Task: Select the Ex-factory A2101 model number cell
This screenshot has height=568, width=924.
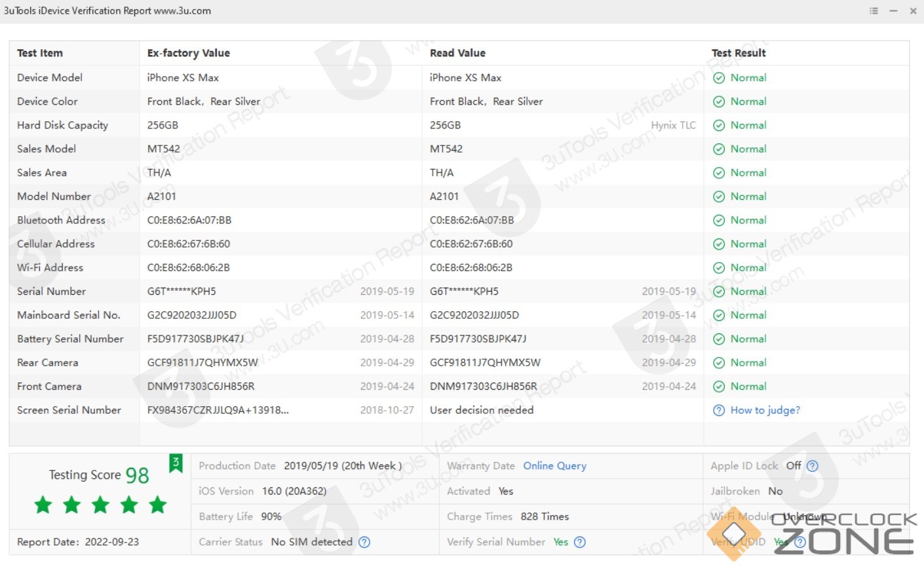Action: [162, 197]
